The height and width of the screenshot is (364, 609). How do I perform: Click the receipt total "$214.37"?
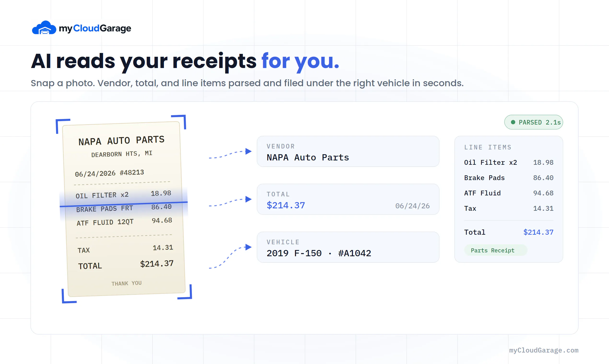[x=157, y=263]
